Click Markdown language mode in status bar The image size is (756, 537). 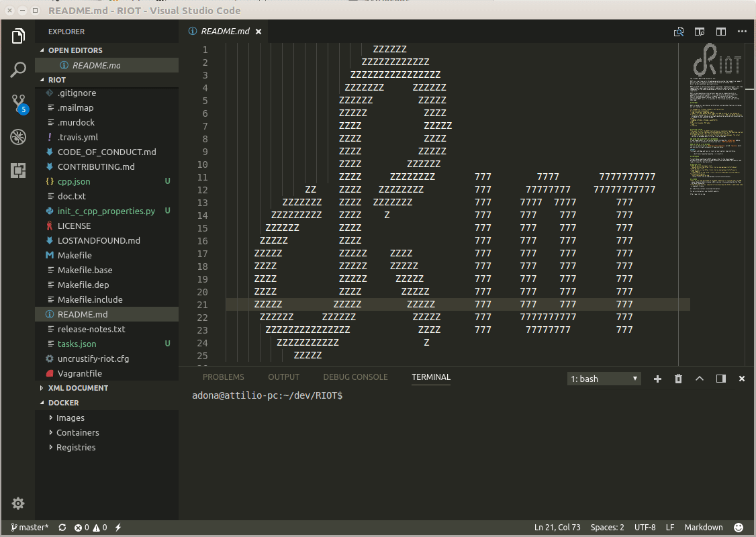(703, 528)
